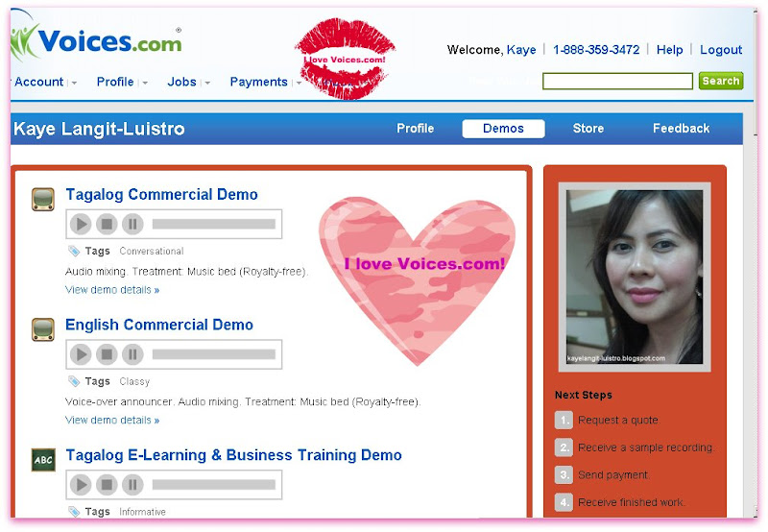Pause the Tagalog Commercial Demo

(132, 224)
